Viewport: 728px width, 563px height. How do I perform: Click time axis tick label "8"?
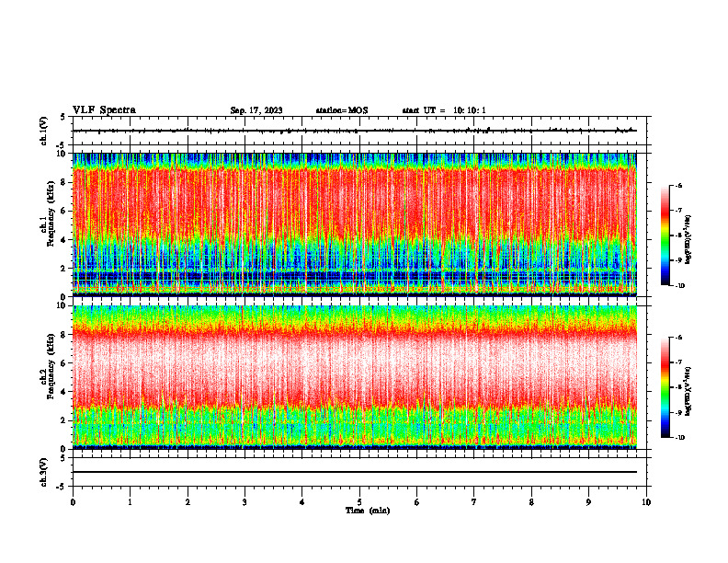(x=531, y=502)
